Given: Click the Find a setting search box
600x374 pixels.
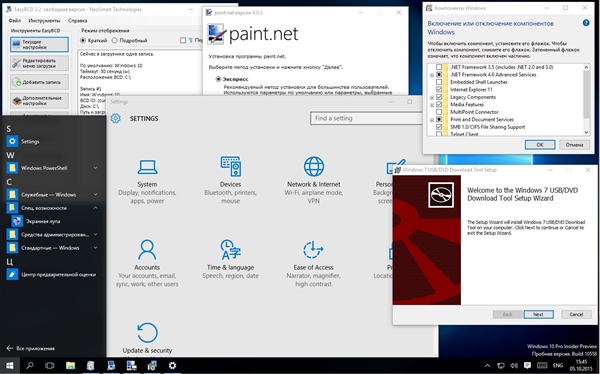Looking at the screenshot, I should click(x=366, y=118).
